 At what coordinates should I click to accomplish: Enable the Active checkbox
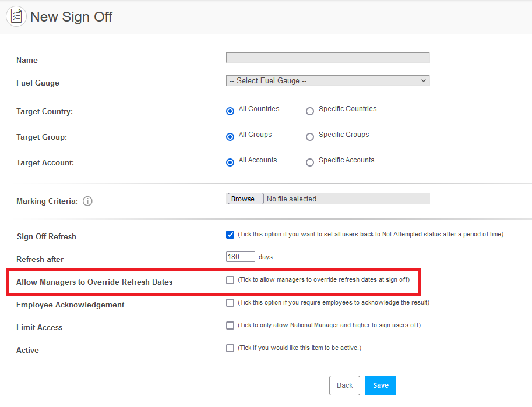click(x=230, y=348)
